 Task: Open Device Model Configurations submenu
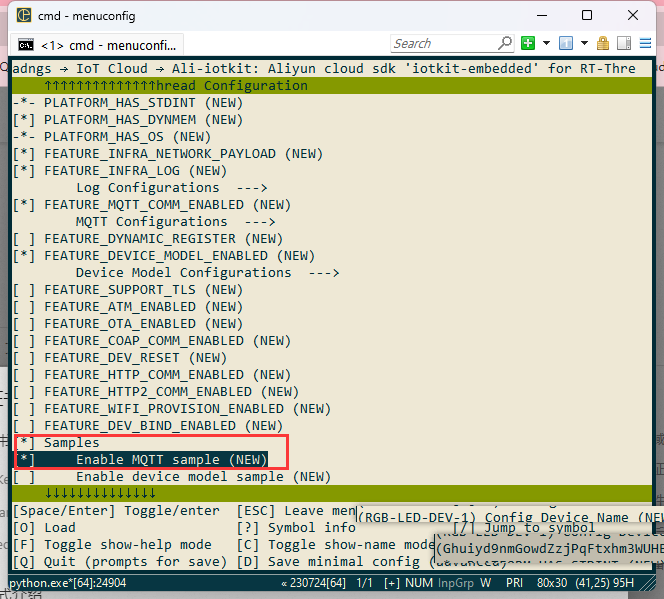point(208,273)
